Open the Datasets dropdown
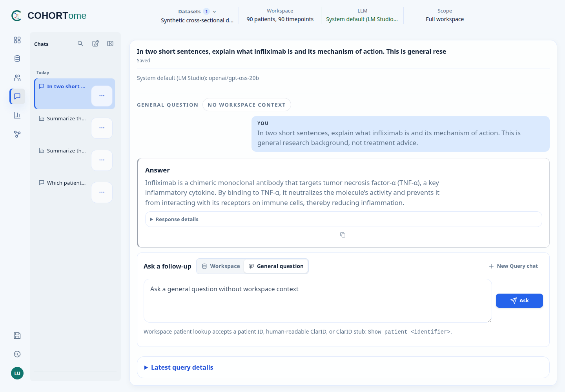565x392 pixels. pyautogui.click(x=197, y=16)
